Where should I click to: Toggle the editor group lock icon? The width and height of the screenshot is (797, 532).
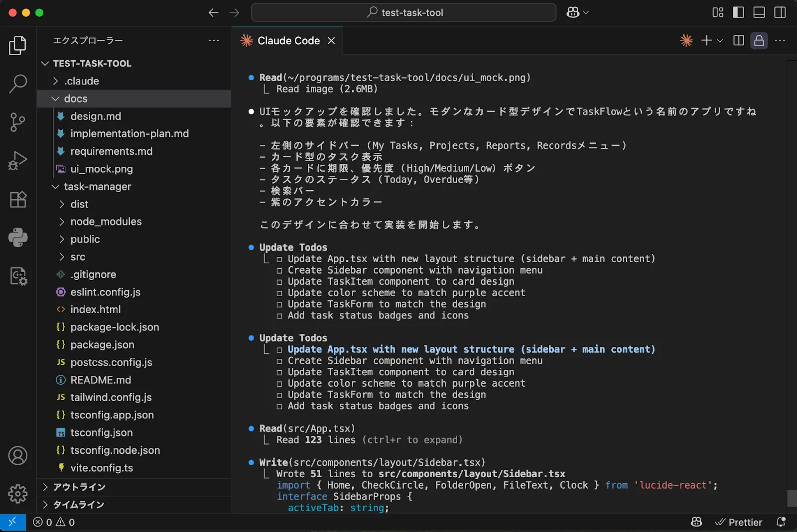click(759, 41)
